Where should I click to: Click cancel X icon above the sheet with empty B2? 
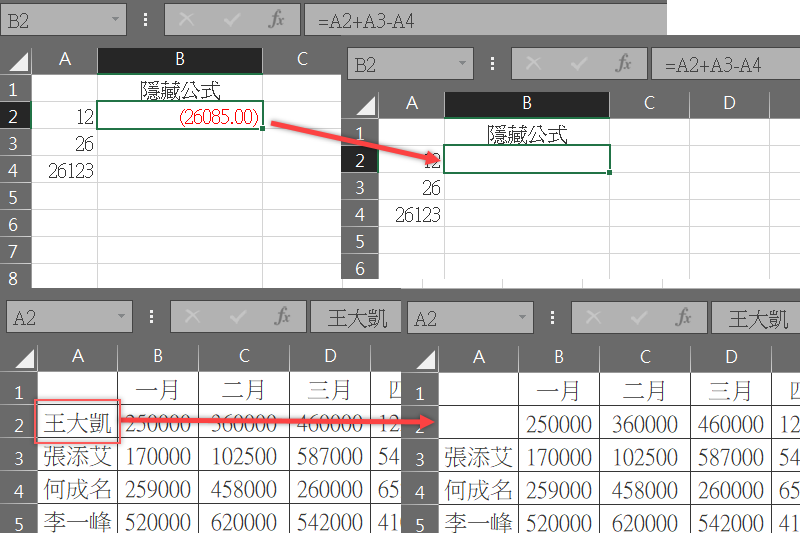[x=533, y=64]
